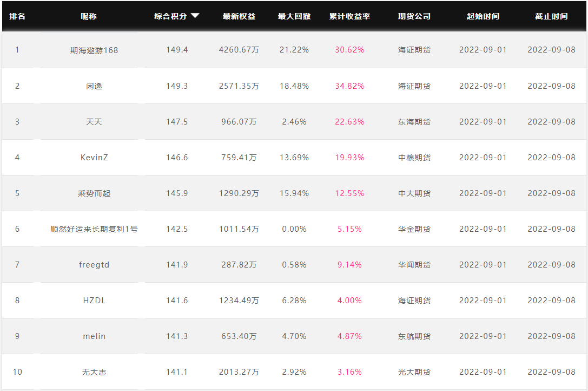The width and height of the screenshot is (588, 391).
Task: Click return rate 9.14%
Action: 349,264
